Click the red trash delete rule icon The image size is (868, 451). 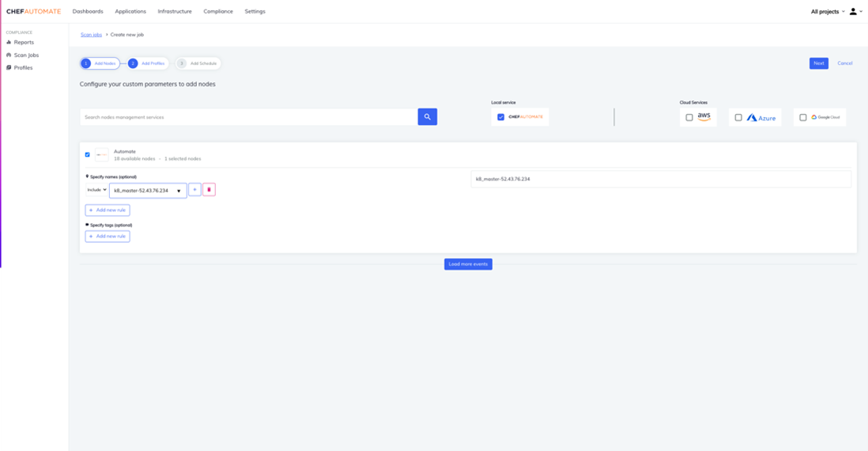[209, 190]
